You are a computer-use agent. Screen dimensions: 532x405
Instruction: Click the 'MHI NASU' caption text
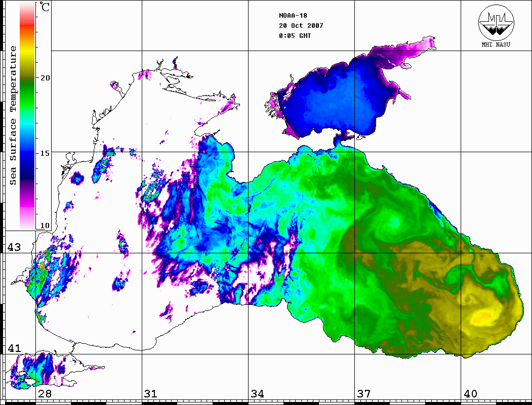coord(496,44)
